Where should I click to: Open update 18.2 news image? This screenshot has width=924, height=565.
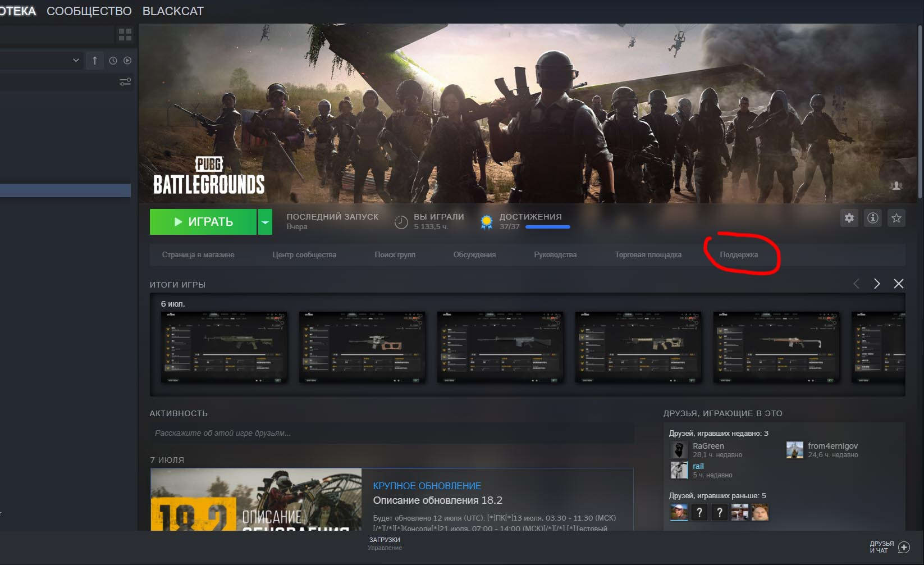256,500
